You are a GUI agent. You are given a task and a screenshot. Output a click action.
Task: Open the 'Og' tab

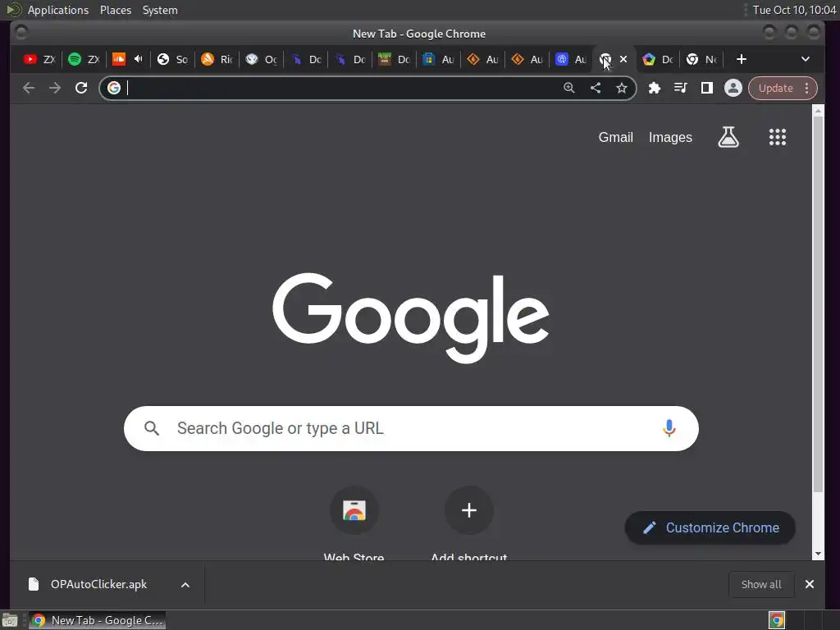click(262, 59)
